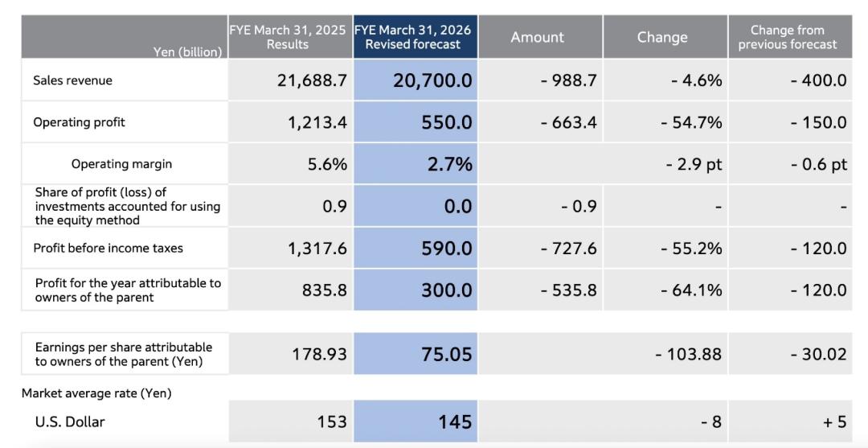This screenshot has width=868, height=448.
Task: Click the Market average rate (Yen) heading
Action: click(96, 393)
